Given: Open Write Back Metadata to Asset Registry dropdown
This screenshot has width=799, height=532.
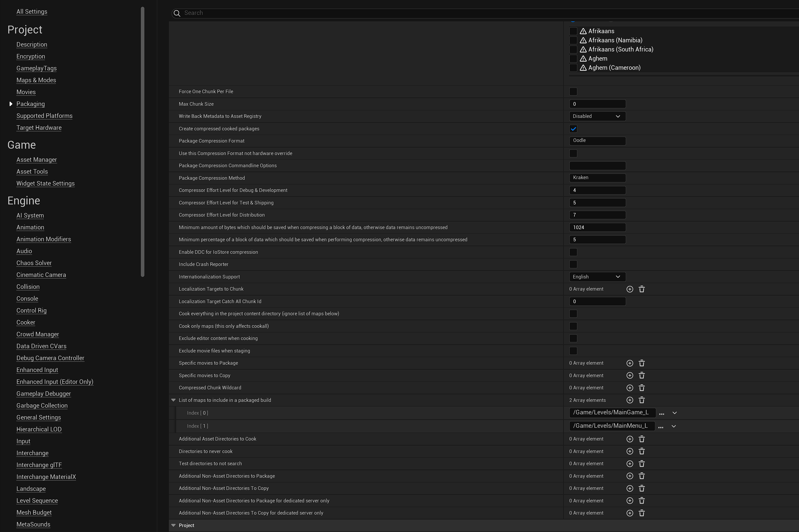Looking at the screenshot, I should (597, 116).
